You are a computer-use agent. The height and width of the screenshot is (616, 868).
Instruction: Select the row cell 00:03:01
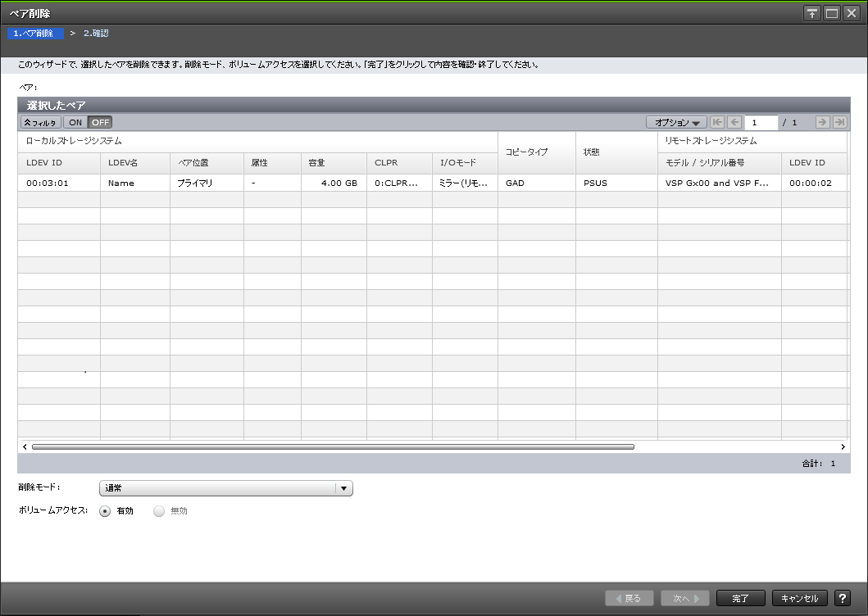tap(59, 183)
